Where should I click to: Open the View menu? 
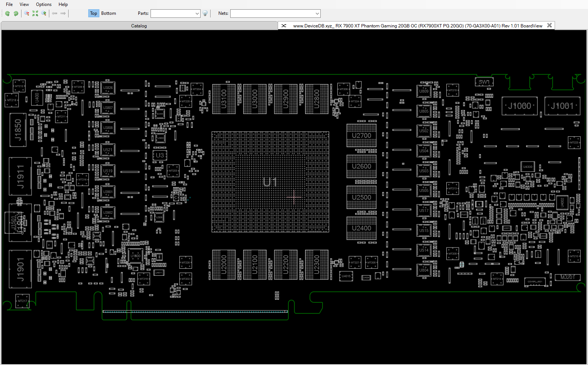coord(24,4)
